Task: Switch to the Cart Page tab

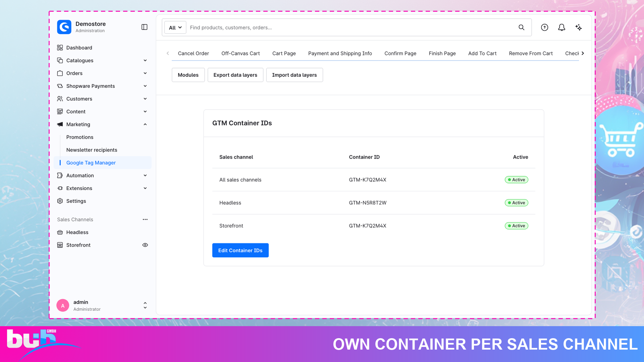Action: click(x=284, y=53)
